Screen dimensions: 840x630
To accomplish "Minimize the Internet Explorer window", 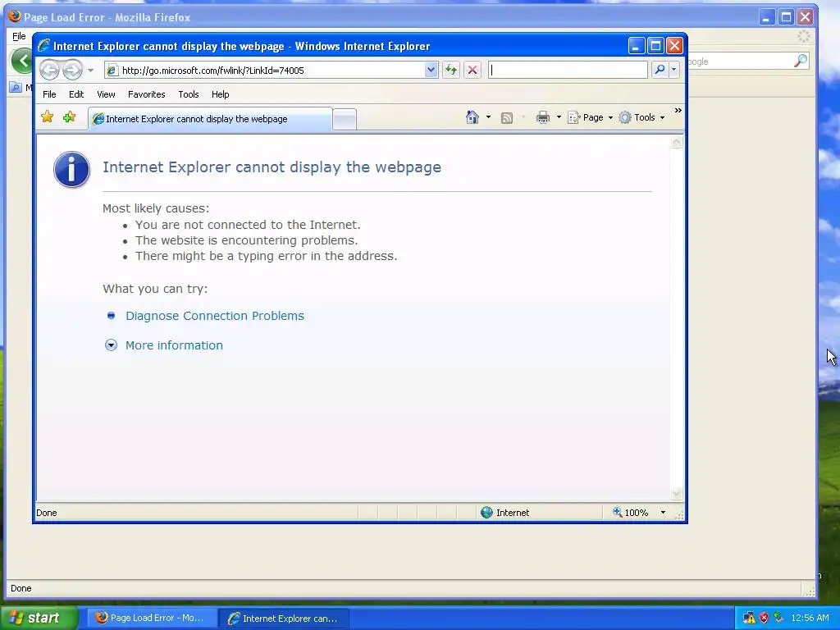I will click(636, 46).
